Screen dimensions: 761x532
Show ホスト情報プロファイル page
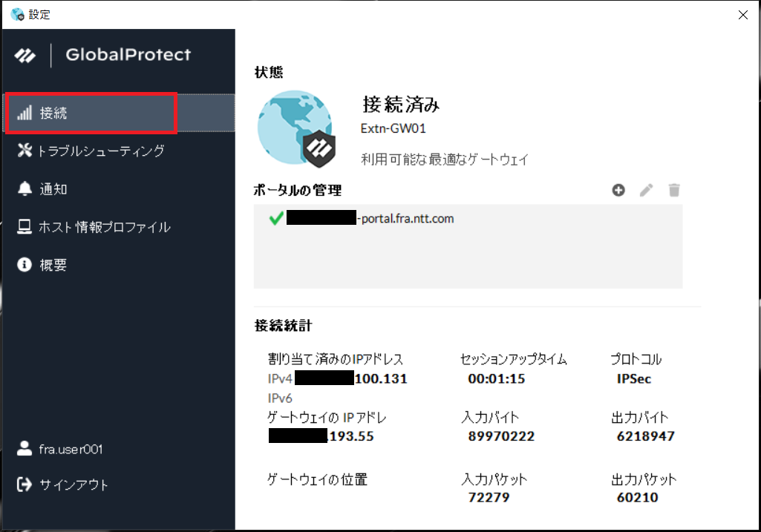point(104,227)
